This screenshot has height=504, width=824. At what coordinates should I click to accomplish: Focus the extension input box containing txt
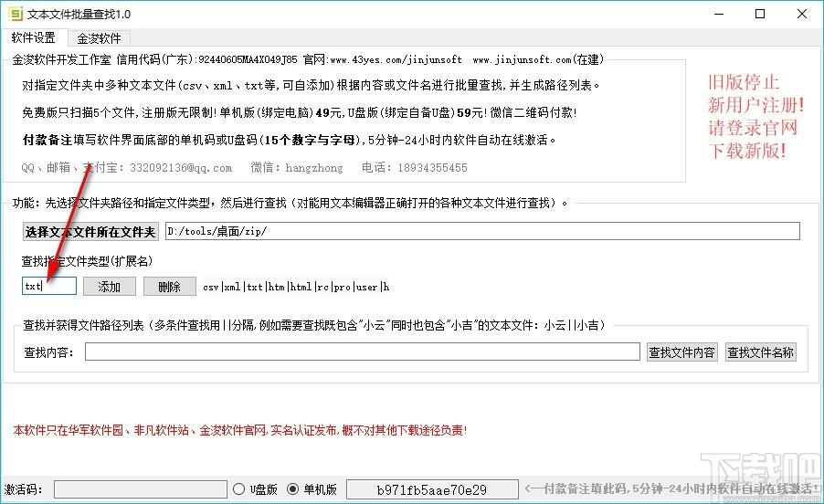point(48,286)
